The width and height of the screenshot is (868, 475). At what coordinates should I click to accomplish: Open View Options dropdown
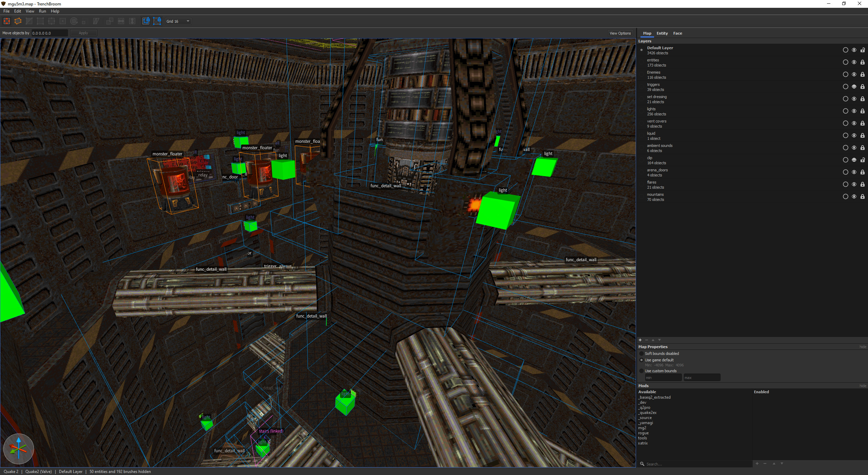[620, 33]
